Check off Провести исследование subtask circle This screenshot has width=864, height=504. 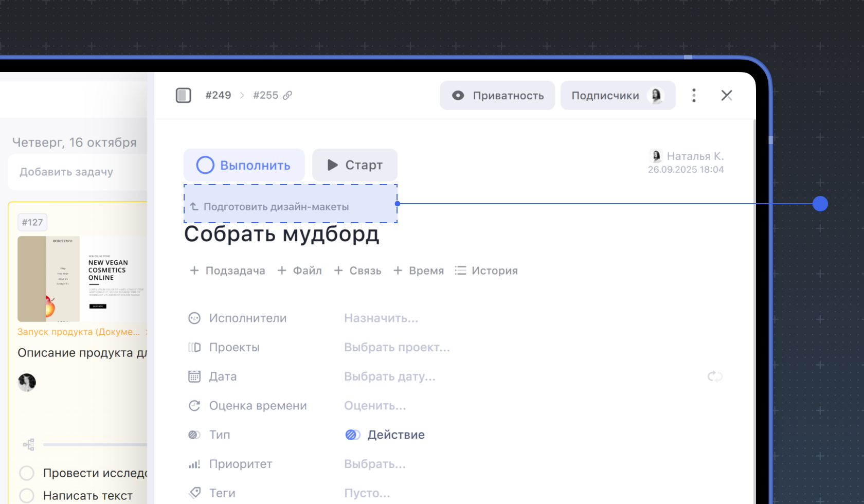(27, 473)
